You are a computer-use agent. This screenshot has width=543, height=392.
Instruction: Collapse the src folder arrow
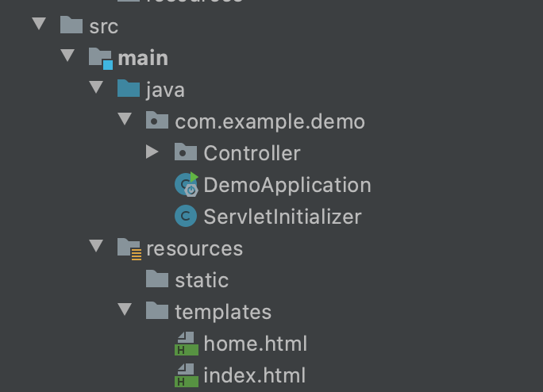(x=39, y=25)
